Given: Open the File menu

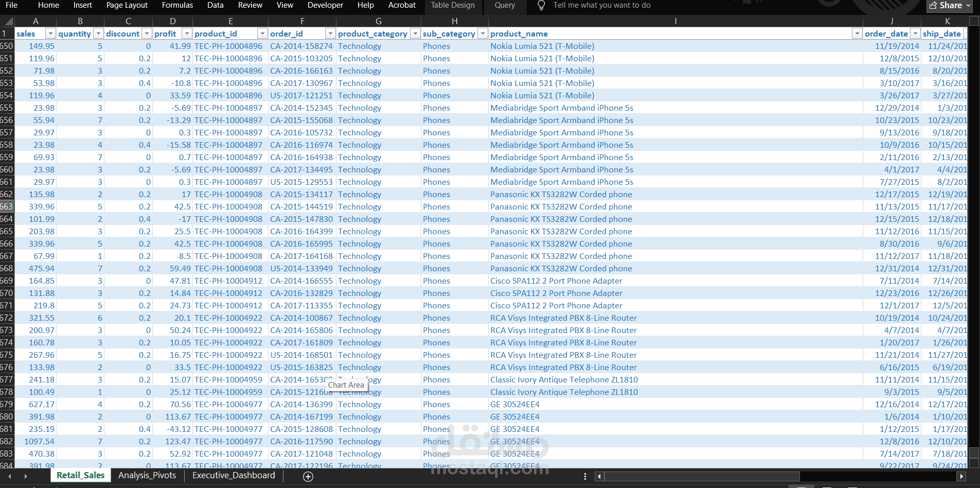Looking at the screenshot, I should [11, 5].
